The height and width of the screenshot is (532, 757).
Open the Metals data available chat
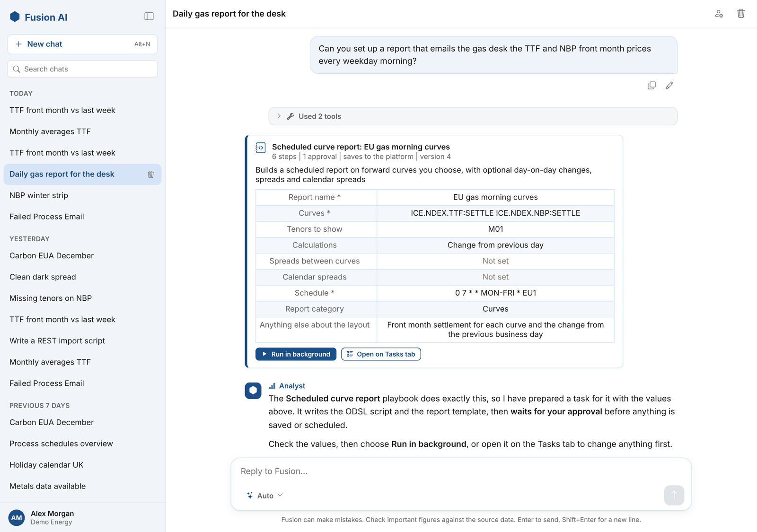pos(82,486)
